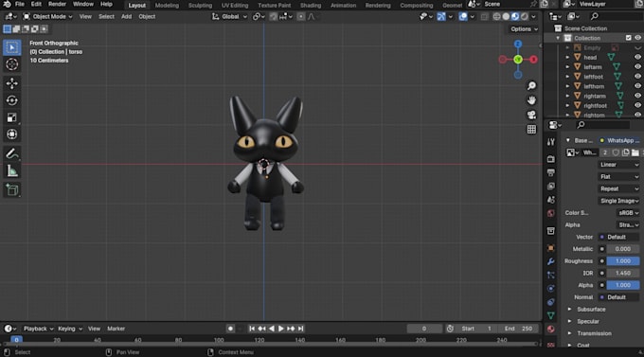Open the sRGB color space dropdown

[x=629, y=213]
